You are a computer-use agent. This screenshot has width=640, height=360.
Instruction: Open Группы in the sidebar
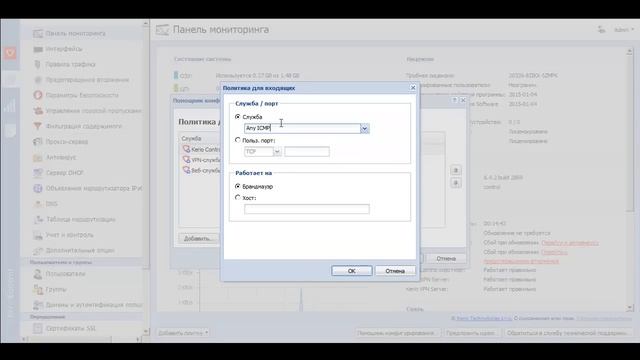coord(56,289)
